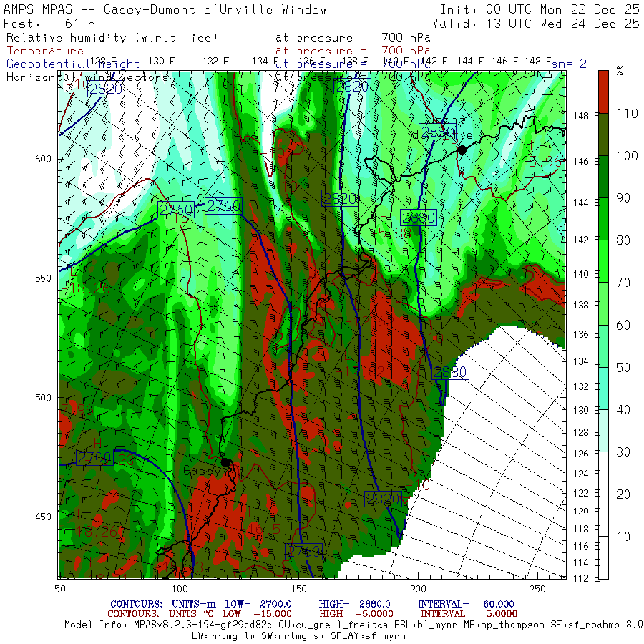Viewport: 644px width, 644px height.
Task: Click the 'SW:rrtmg_sw' scheme text
Action: coord(292,636)
